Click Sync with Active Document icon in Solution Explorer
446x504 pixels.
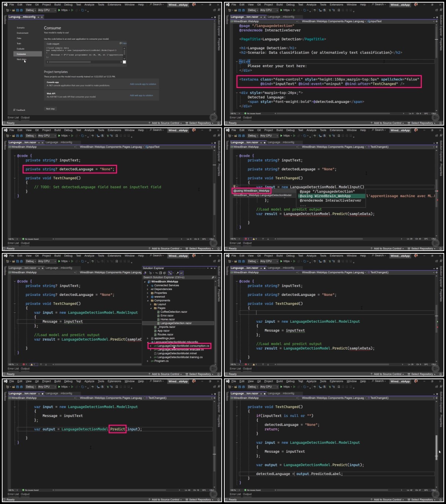157,273
